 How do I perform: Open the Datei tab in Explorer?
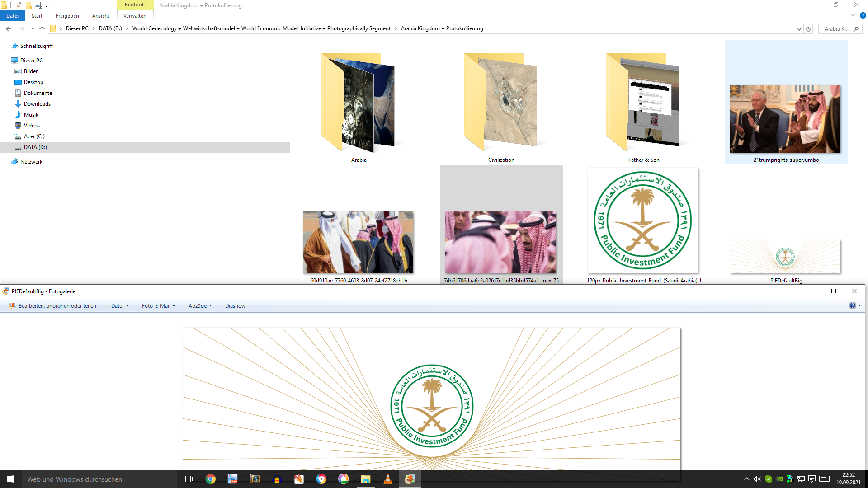(x=13, y=16)
